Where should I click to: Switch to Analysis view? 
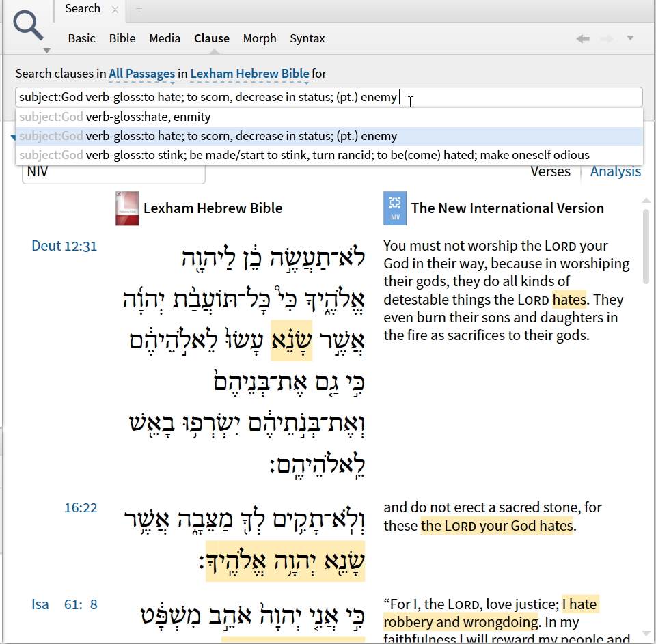[x=616, y=172]
